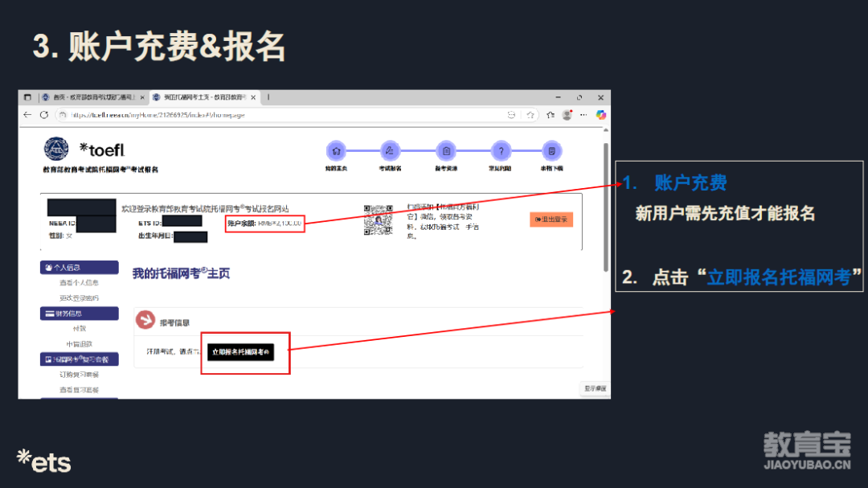This screenshot has width=868, height=488.
Task: Click the red arrow icon beside 报考信息
Action: (145, 320)
